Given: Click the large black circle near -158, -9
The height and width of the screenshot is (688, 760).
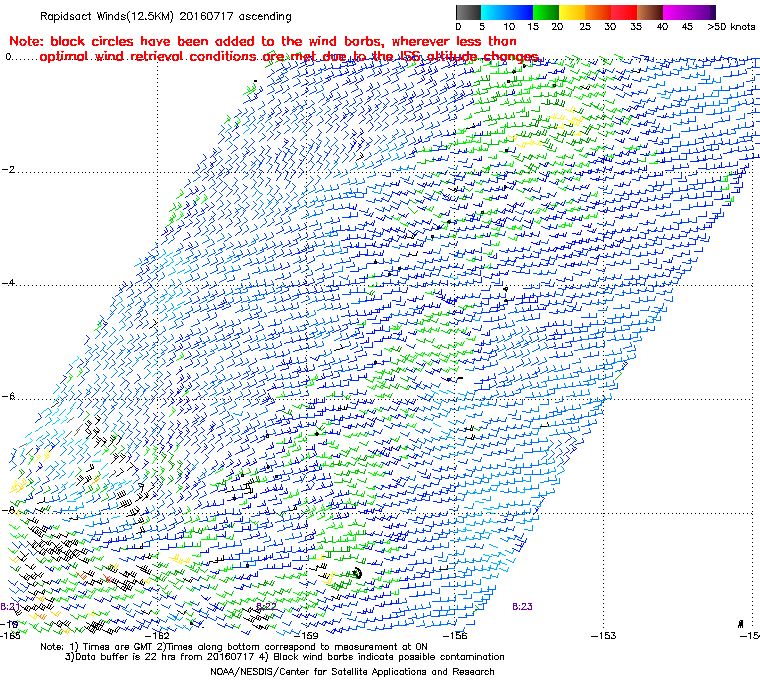Looking at the screenshot, I should (357, 574).
